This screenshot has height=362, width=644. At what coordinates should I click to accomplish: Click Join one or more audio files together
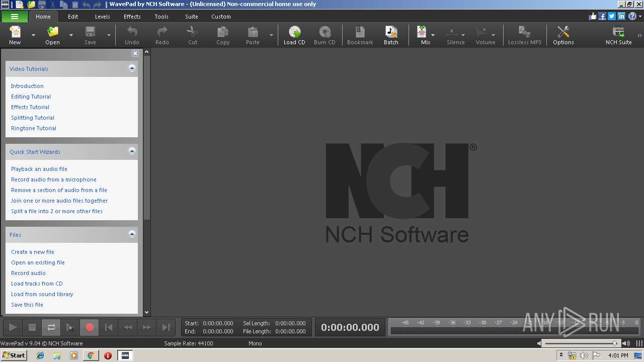[59, 201]
